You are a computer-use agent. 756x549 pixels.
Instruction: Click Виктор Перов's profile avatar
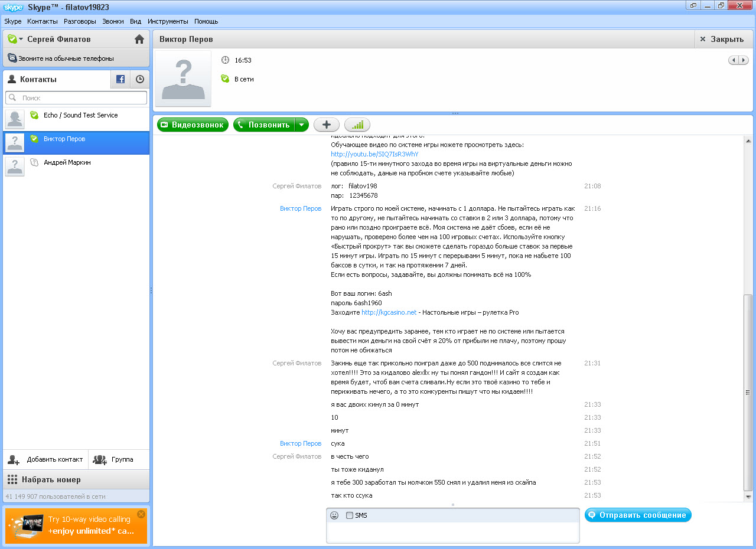coord(183,79)
